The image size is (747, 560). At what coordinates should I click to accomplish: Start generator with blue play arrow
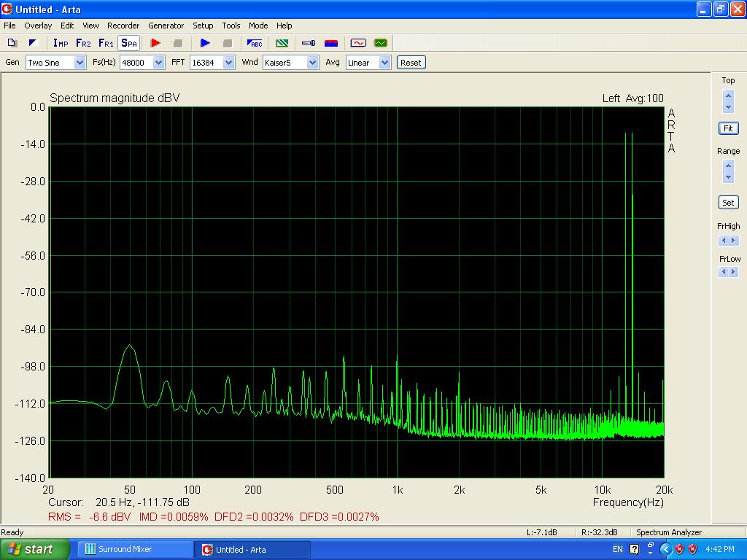(x=205, y=43)
